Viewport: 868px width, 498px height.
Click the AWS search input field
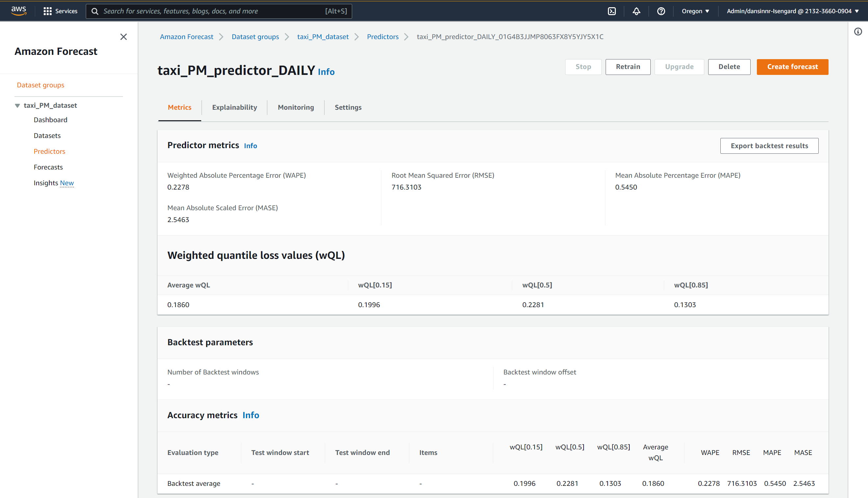(212, 11)
